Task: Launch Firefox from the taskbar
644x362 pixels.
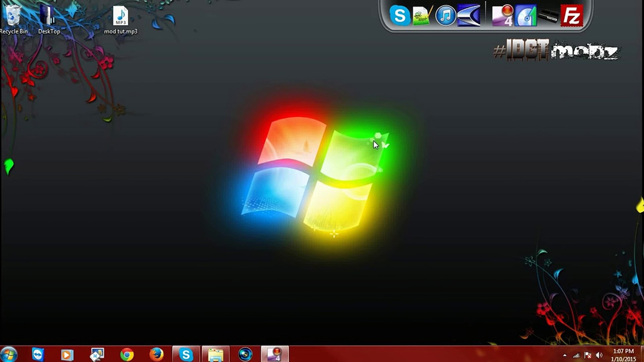Action: click(x=156, y=355)
